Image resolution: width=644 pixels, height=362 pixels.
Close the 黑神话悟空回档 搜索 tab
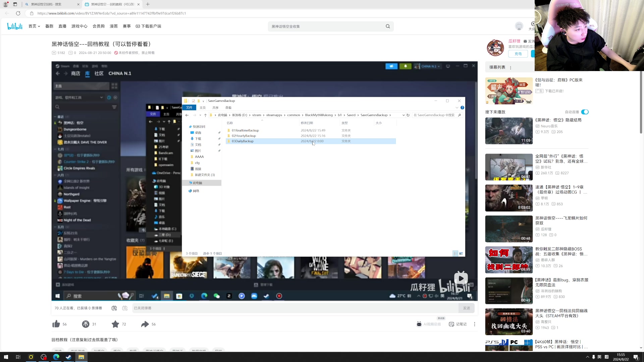[x=78, y=4]
